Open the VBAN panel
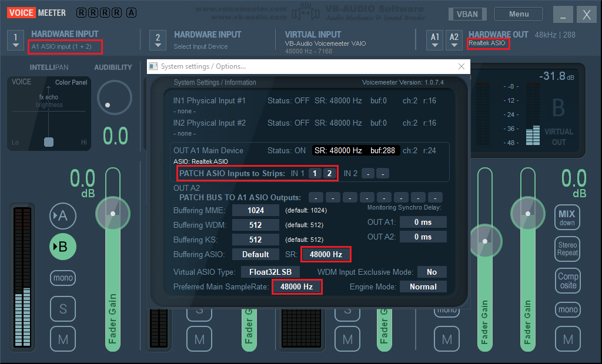602x364 pixels. coord(467,14)
